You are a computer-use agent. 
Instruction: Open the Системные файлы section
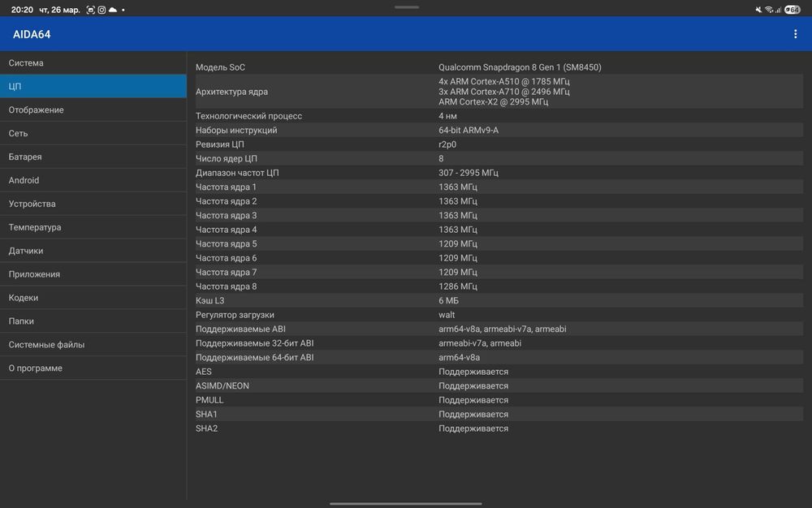tap(93, 345)
